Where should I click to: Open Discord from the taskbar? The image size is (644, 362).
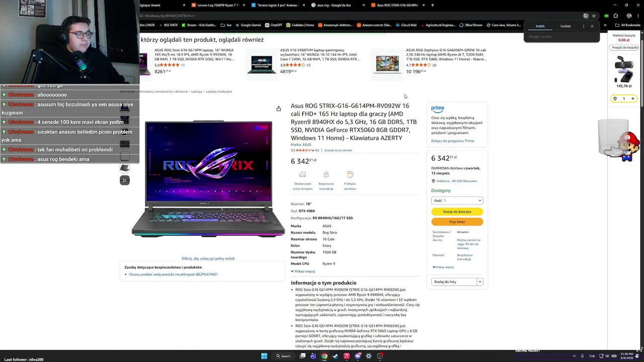pyautogui.click(x=358, y=356)
